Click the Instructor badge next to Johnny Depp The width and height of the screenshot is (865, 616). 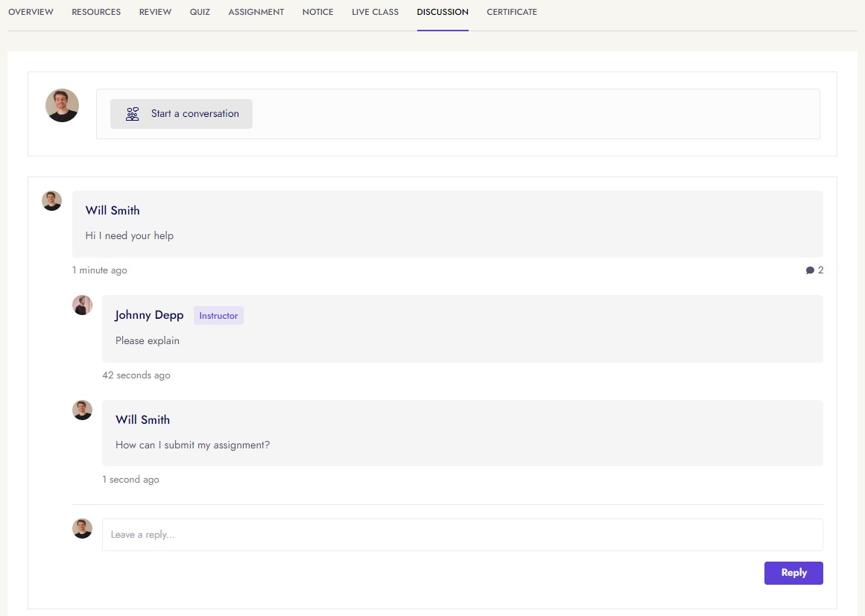[x=218, y=316]
